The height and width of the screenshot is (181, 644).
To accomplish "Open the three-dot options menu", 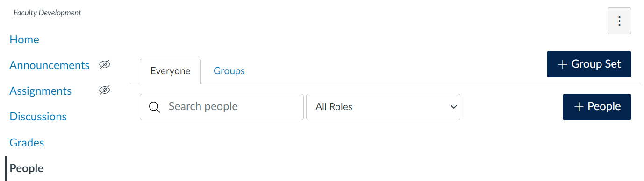I will 619,21.
